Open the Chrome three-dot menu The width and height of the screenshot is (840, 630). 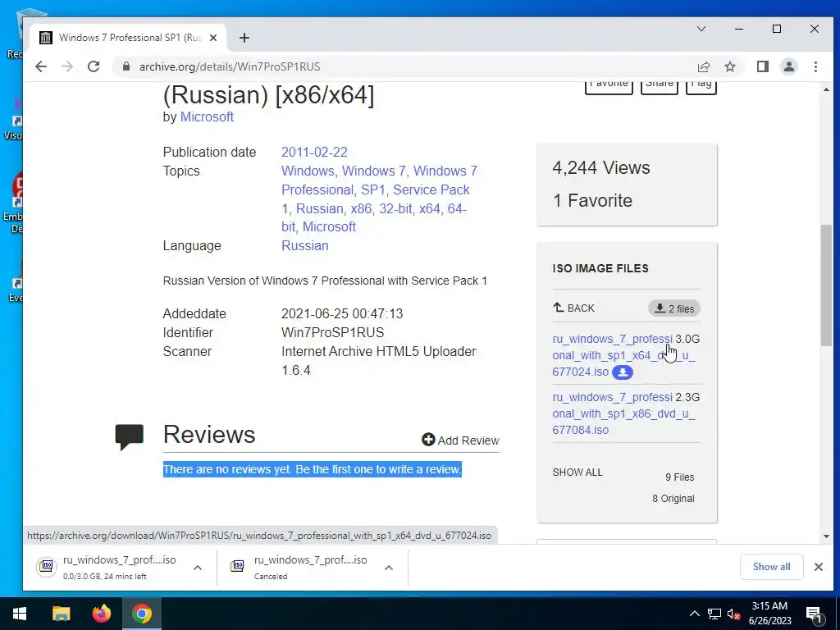coord(815,66)
